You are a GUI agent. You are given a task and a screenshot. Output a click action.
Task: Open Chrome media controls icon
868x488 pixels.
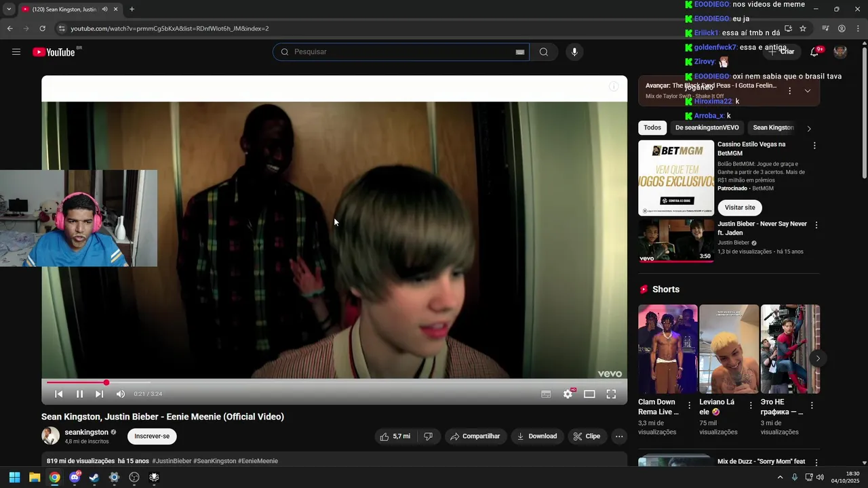[825, 28]
